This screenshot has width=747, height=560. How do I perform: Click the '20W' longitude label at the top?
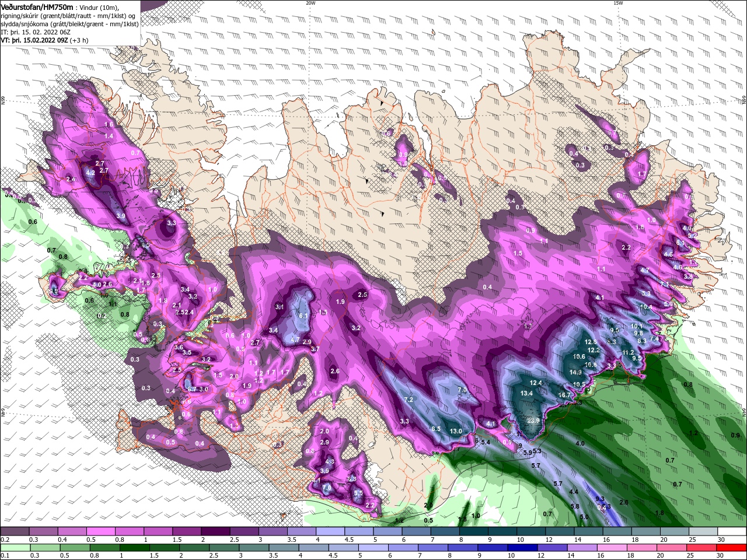coord(310,3)
